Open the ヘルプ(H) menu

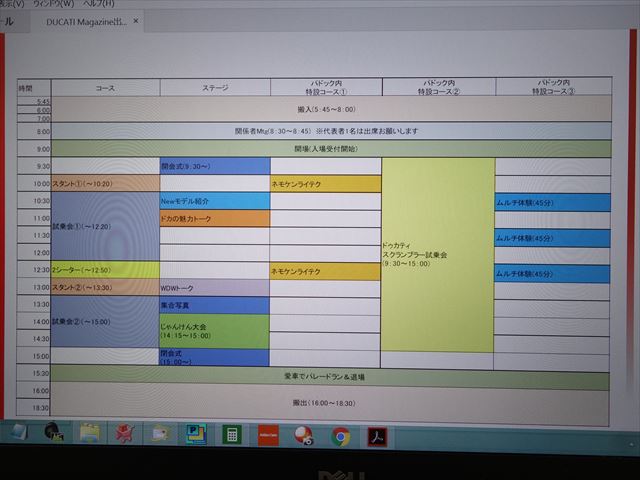click(x=98, y=4)
